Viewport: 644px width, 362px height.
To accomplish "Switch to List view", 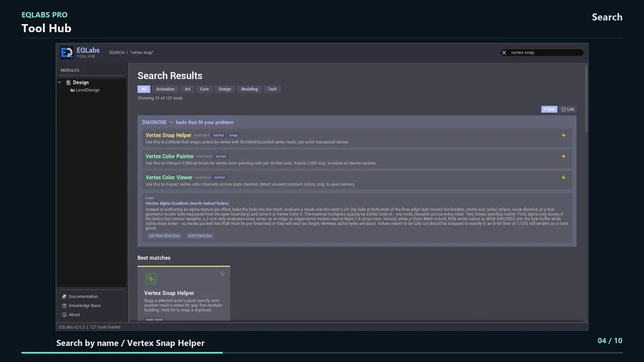I will point(568,109).
